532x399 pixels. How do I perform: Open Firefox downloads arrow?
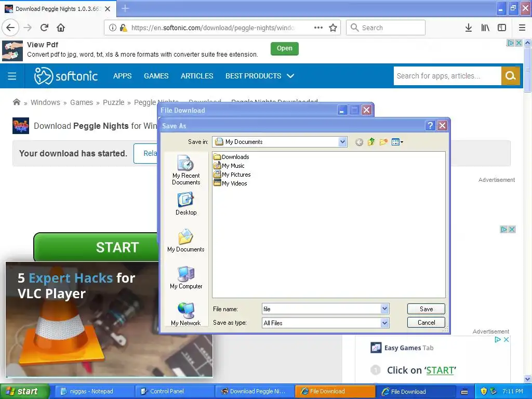click(468, 28)
